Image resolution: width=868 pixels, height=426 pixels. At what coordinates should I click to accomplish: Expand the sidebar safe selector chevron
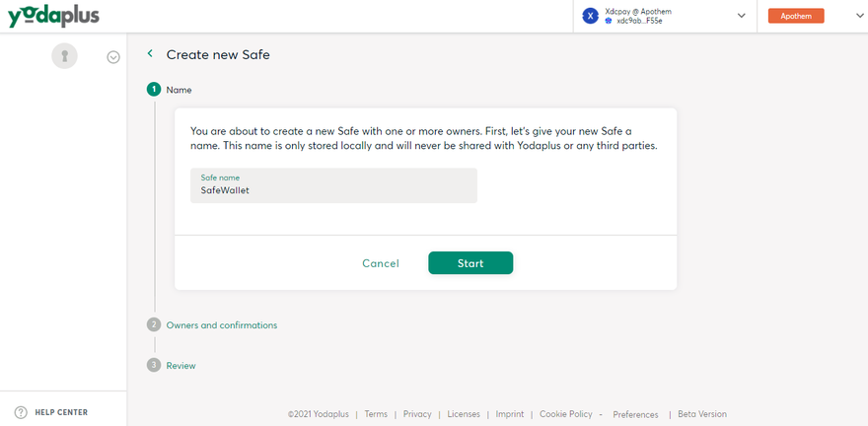pyautogui.click(x=113, y=57)
